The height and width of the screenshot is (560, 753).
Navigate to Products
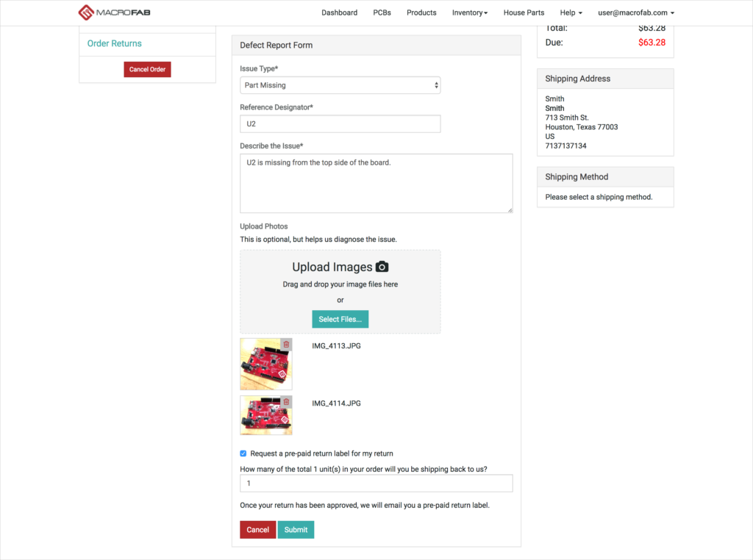[x=421, y=12]
